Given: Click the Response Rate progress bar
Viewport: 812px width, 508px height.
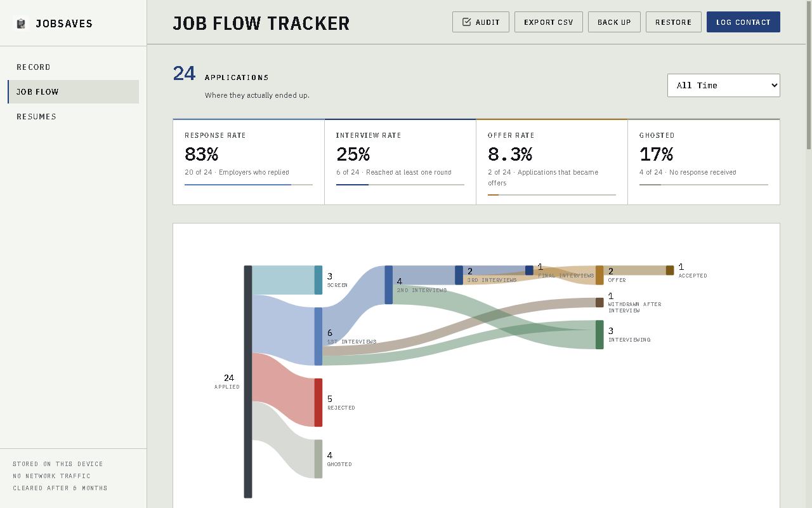Looking at the screenshot, I should pos(249,185).
